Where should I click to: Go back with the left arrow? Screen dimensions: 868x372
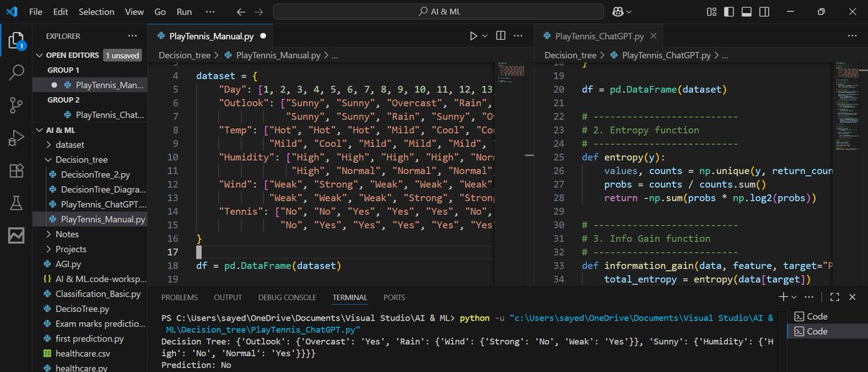241,12
